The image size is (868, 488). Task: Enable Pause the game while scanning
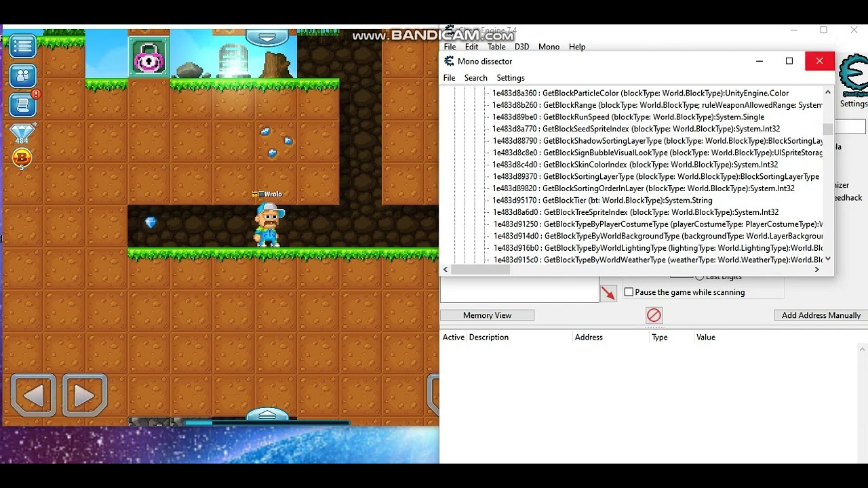[x=629, y=292]
